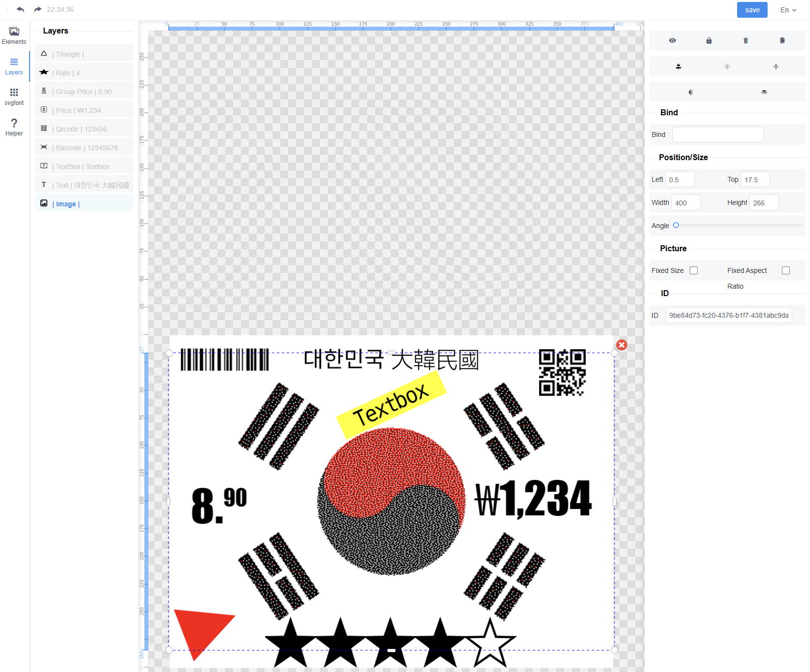810x672 pixels.
Task: Toggle the lock icon for the element
Action: (x=709, y=40)
